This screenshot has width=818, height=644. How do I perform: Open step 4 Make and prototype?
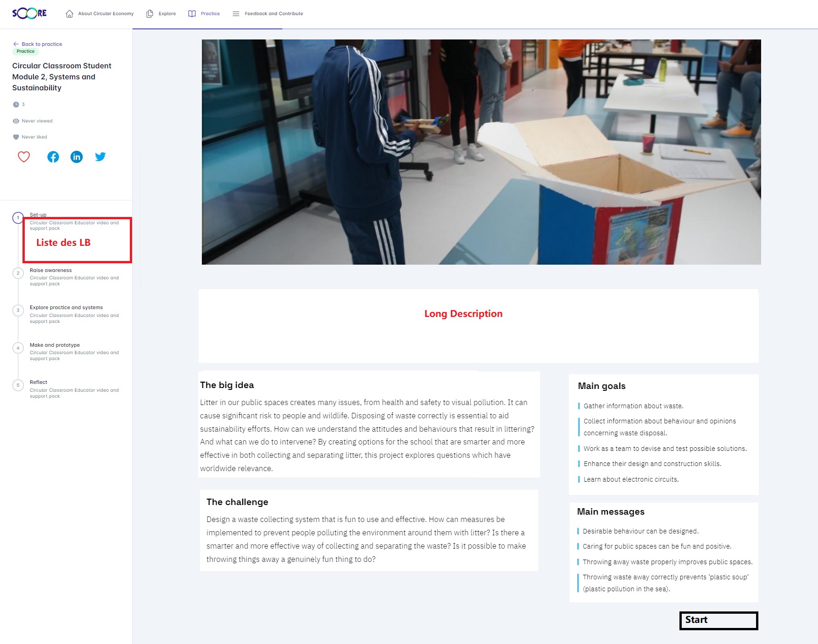tap(55, 345)
